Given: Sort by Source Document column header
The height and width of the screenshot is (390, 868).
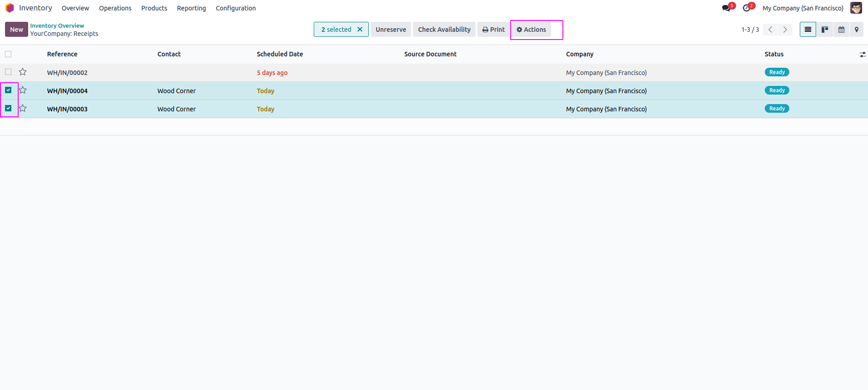Looking at the screenshot, I should tap(430, 54).
